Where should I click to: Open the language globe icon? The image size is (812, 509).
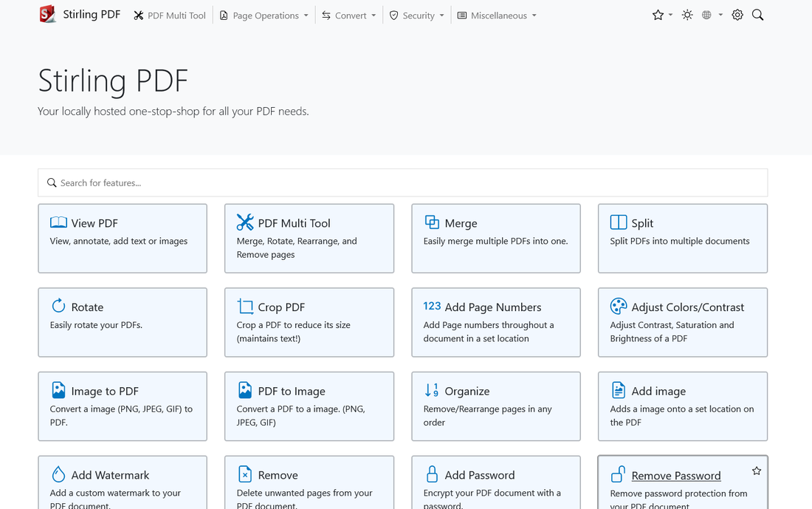706,15
